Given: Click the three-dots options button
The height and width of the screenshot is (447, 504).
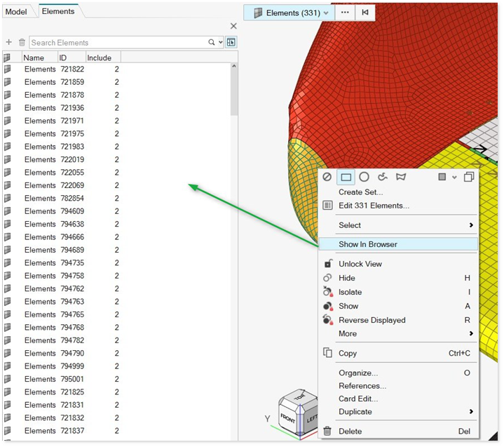Looking at the screenshot, I should (x=344, y=13).
